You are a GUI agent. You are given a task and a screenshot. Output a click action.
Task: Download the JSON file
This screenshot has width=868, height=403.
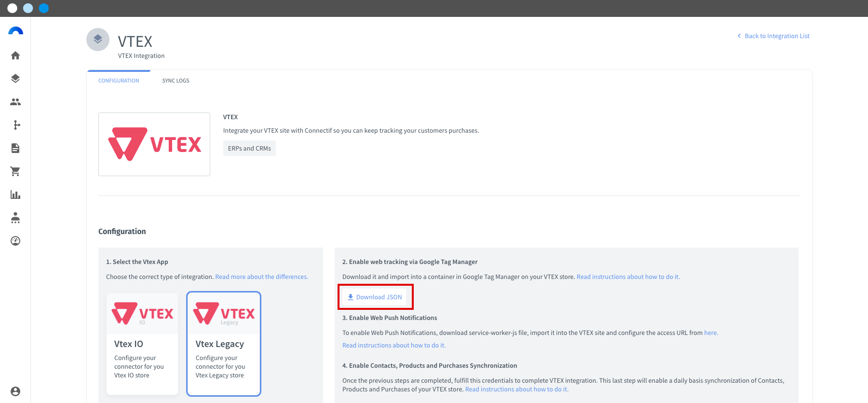pyautogui.click(x=375, y=297)
